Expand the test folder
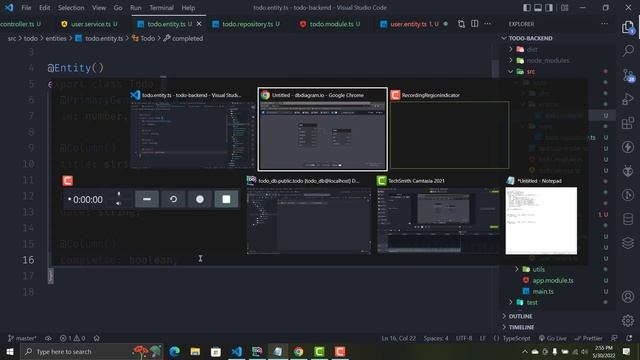The image size is (640, 360). [x=511, y=302]
